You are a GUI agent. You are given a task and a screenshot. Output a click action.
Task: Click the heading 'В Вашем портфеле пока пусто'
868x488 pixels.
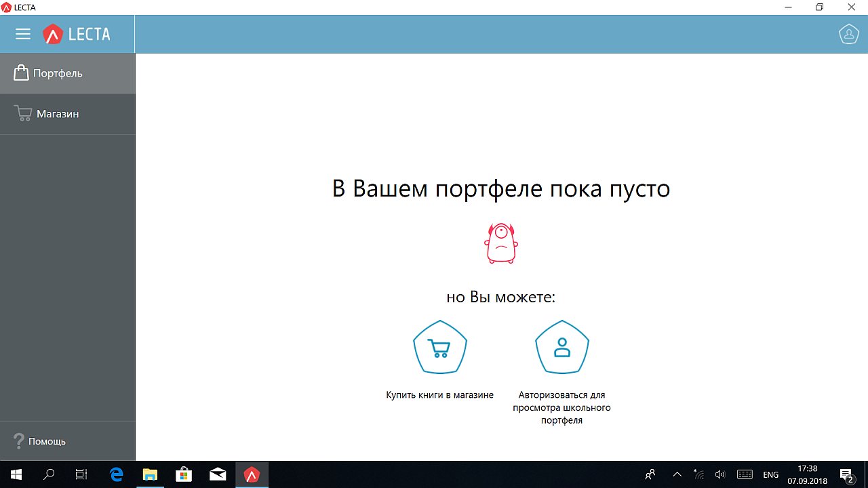tap(501, 188)
